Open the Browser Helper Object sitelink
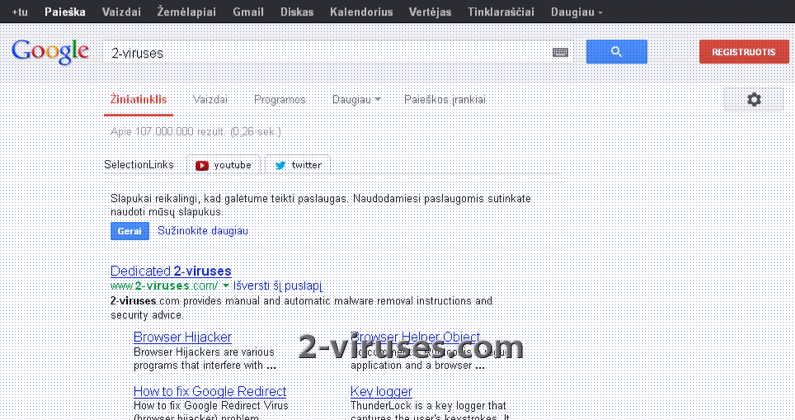Viewport: 795px width, 420px height. pos(415,337)
